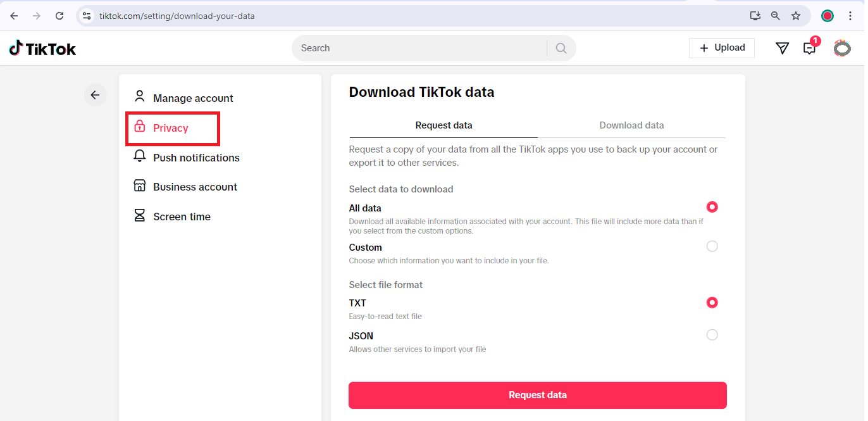Open Chrome's three-dot menu
868x421 pixels.
point(850,16)
